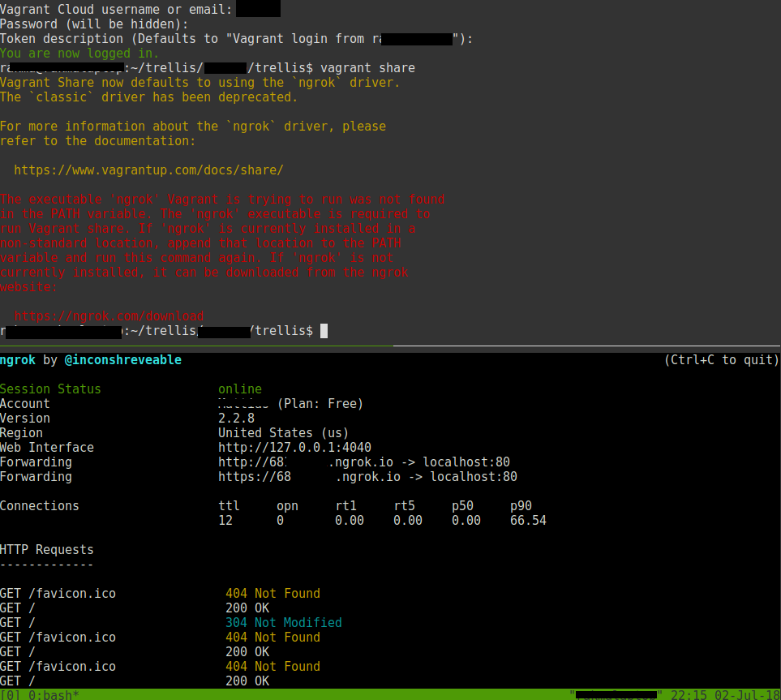Screen dimensions: 781x700
Task: Click the ngrok.com/download URL
Action: 109,316
